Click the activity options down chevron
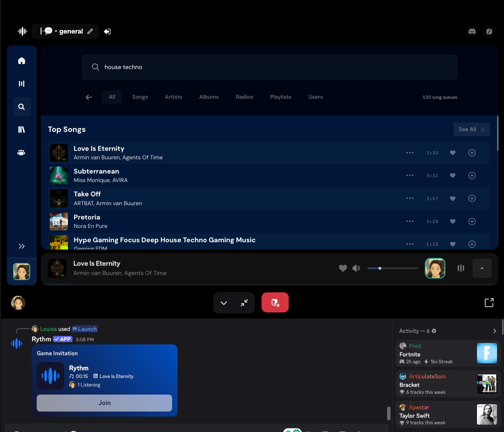Viewport: 504px width, 432px height. pos(224,303)
